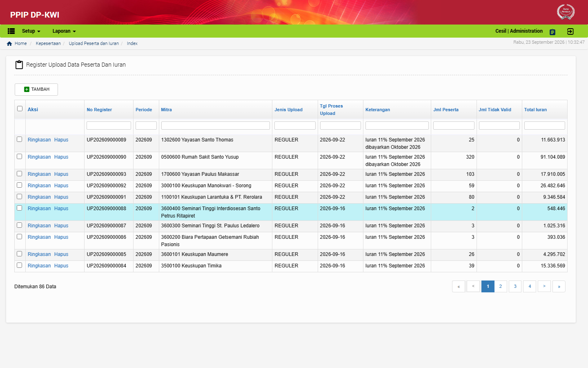This screenshot has height=368, width=588.
Task: Jump to last page with » button
Action: point(559,286)
